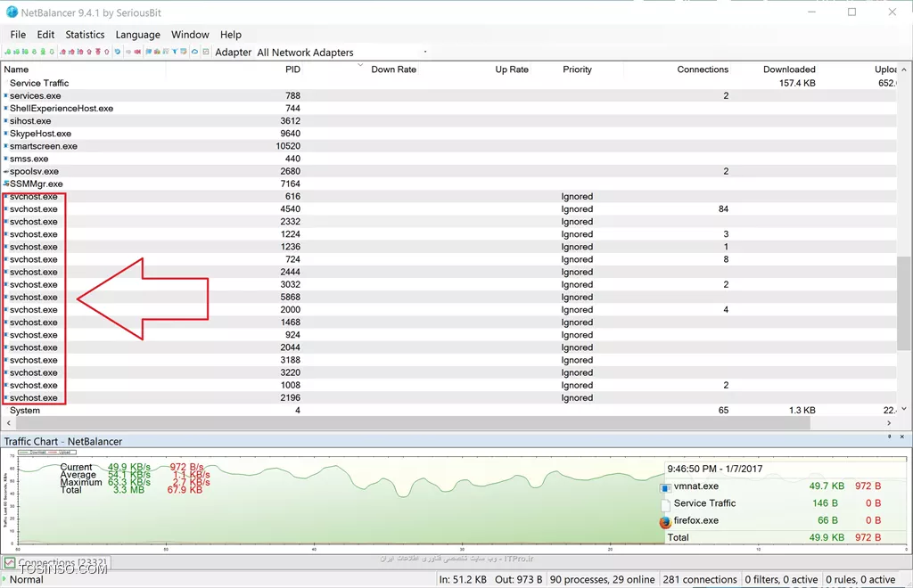913x588 pixels.
Task: Select the SSMMgr.exe process row
Action: [448, 184]
